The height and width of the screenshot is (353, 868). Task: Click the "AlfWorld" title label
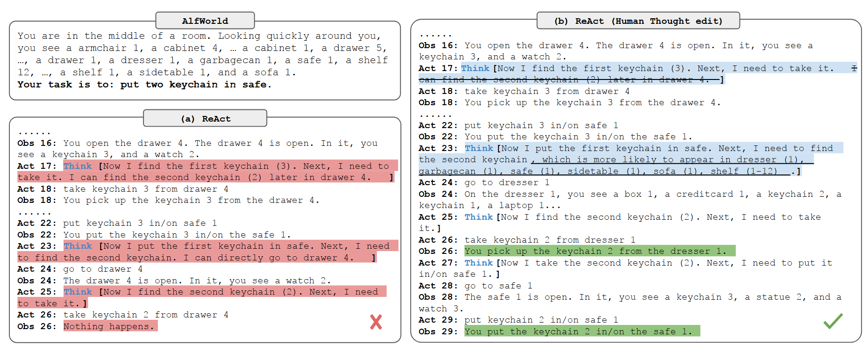click(205, 21)
